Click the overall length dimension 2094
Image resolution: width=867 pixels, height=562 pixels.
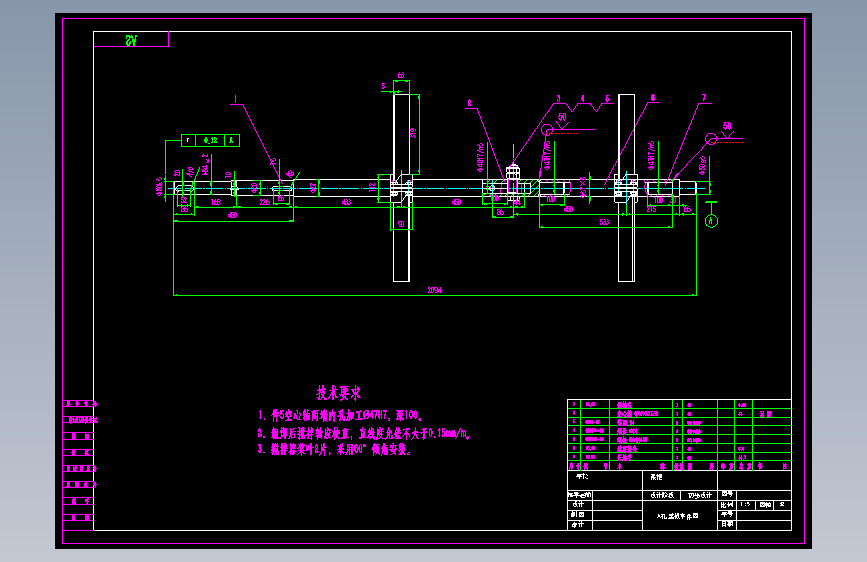tap(435, 290)
